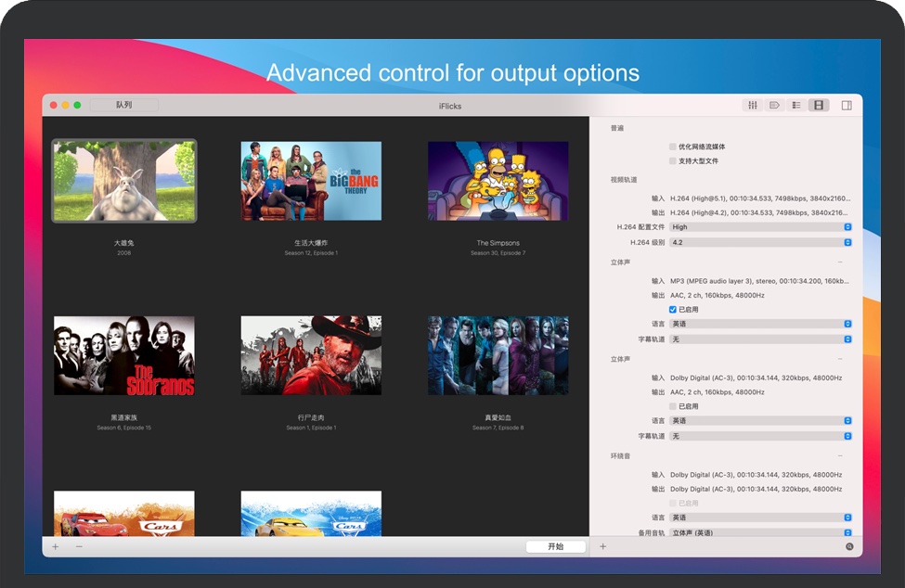905x588 pixels.
Task: Open the settings sliders panel icon
Action: (753, 106)
